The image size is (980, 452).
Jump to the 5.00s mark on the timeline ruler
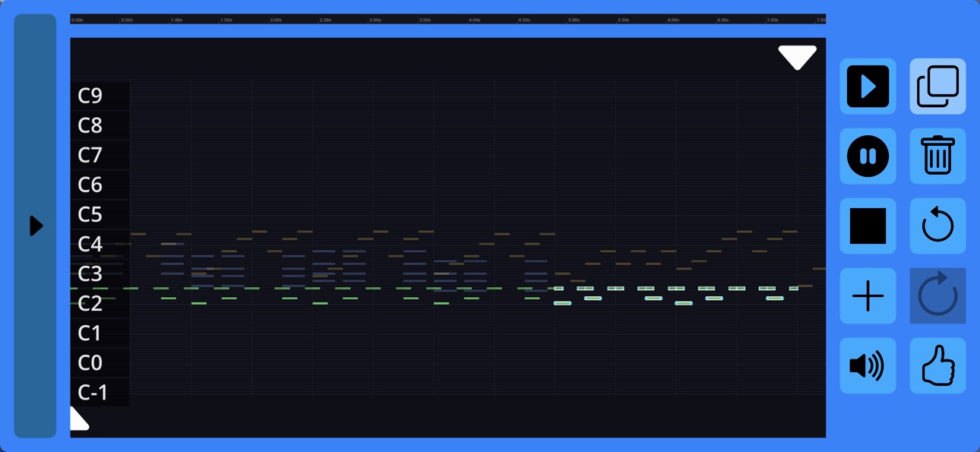point(574,20)
